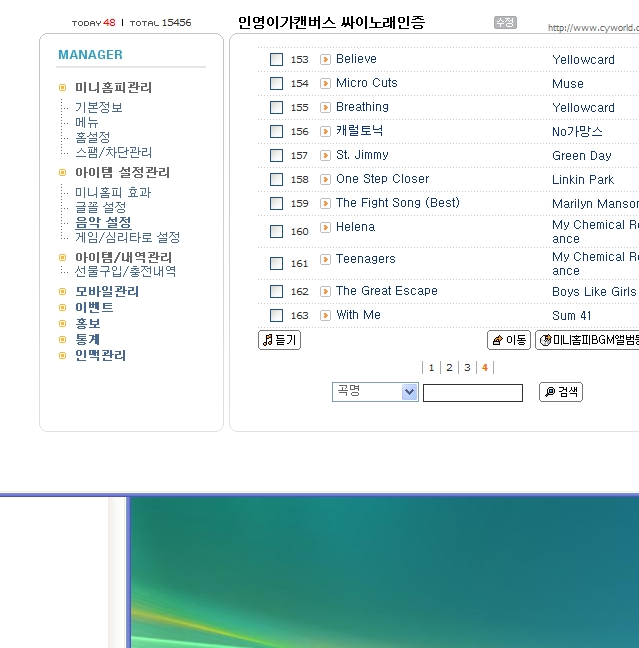Click the Believe song title
Viewport: 639px width, 648px height.
[x=356, y=59]
